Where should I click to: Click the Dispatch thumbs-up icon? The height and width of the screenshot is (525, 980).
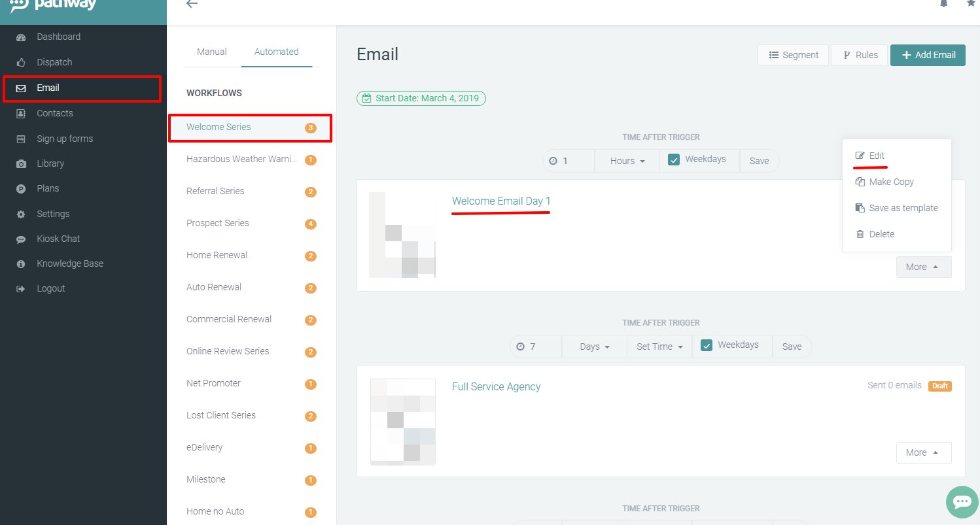pyautogui.click(x=21, y=63)
